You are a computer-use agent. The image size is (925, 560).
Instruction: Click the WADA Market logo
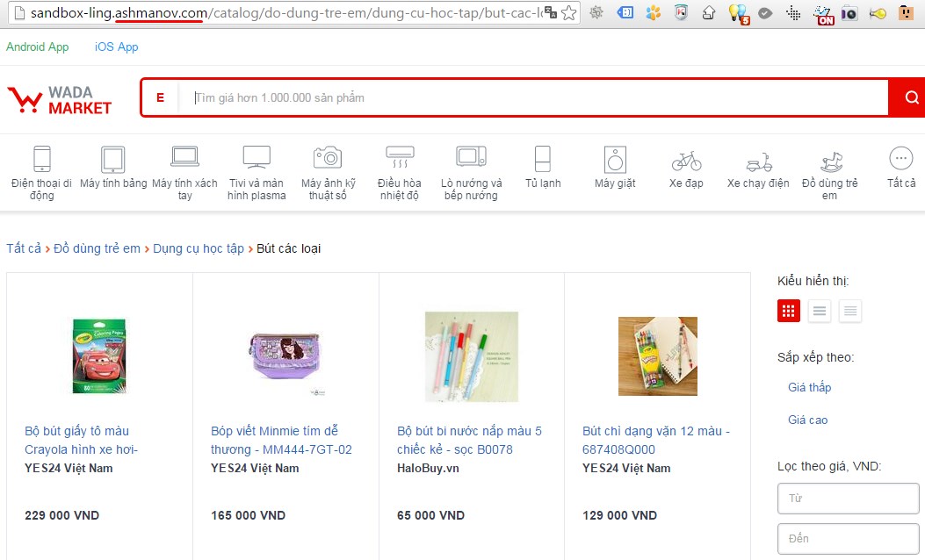click(x=60, y=99)
